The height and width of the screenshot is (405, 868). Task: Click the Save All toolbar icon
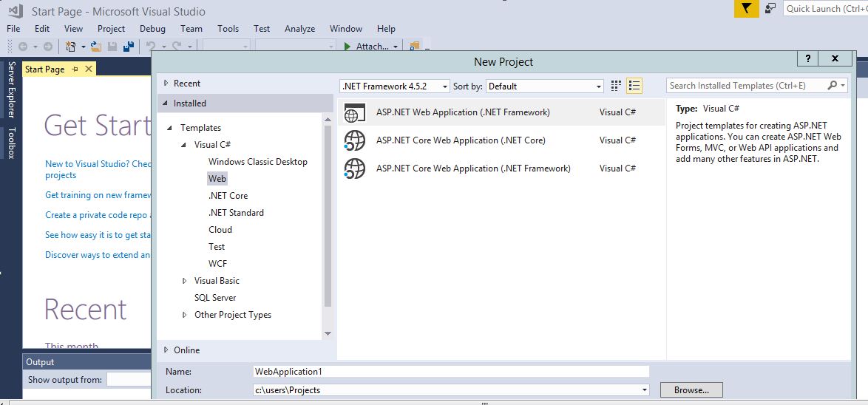point(129,47)
